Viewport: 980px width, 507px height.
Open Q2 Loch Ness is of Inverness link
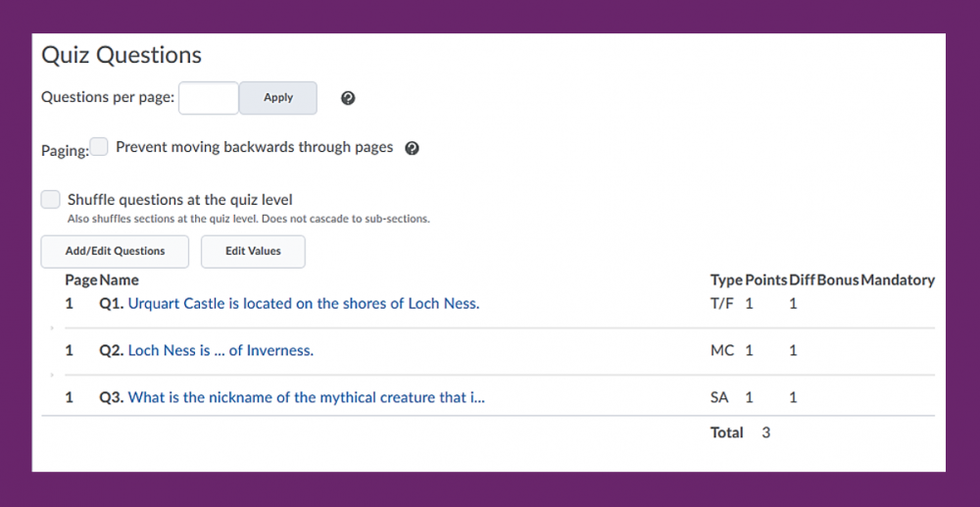[220, 351]
